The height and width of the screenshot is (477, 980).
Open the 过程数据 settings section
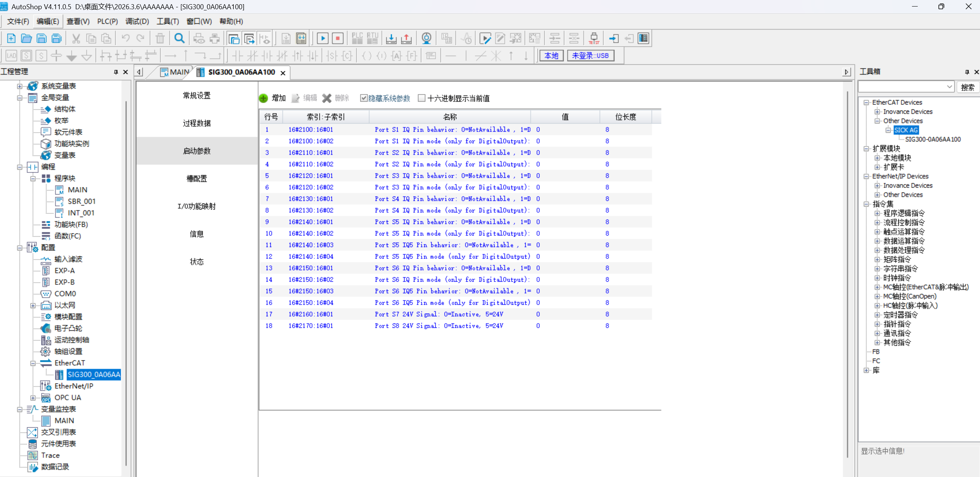point(196,123)
